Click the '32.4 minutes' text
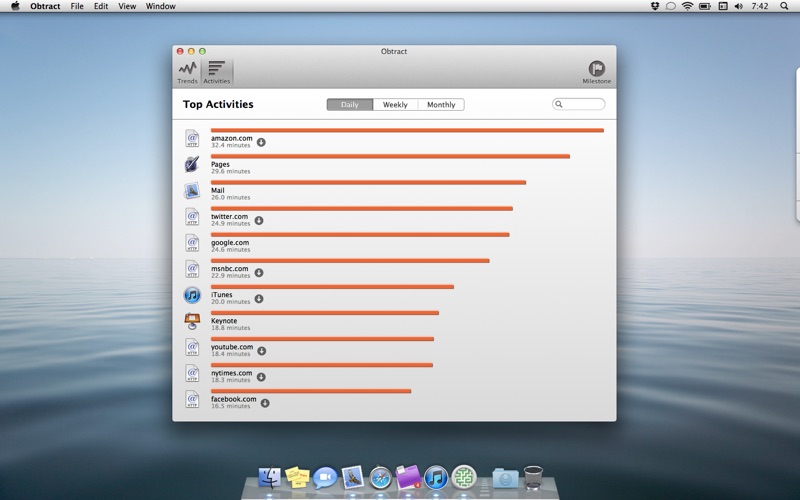 pos(231,145)
